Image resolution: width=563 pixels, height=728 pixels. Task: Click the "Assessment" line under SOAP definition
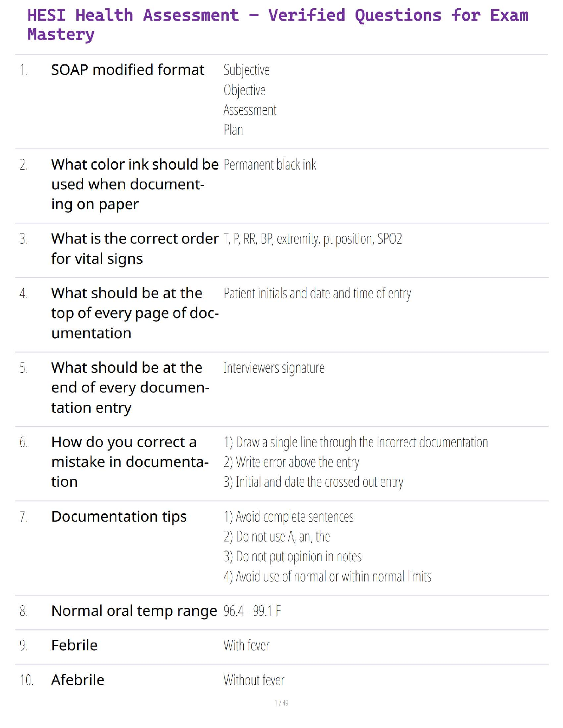[x=250, y=110]
